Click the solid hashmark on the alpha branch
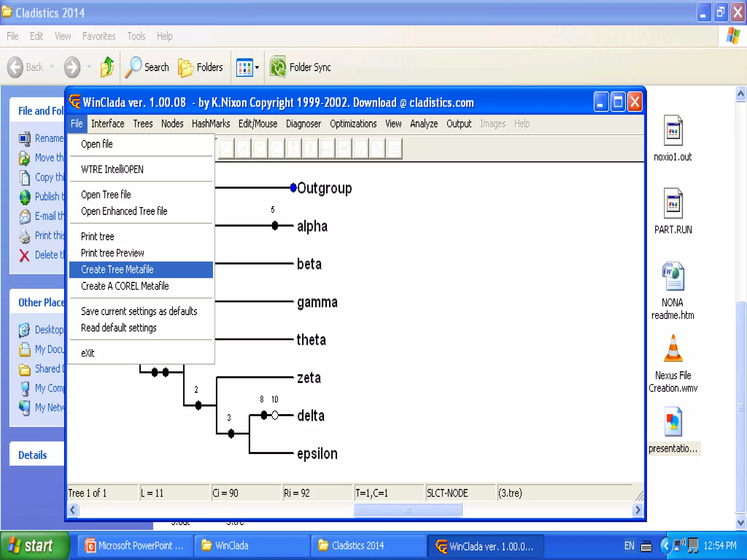This screenshot has height=560, width=747. pyautogui.click(x=275, y=226)
